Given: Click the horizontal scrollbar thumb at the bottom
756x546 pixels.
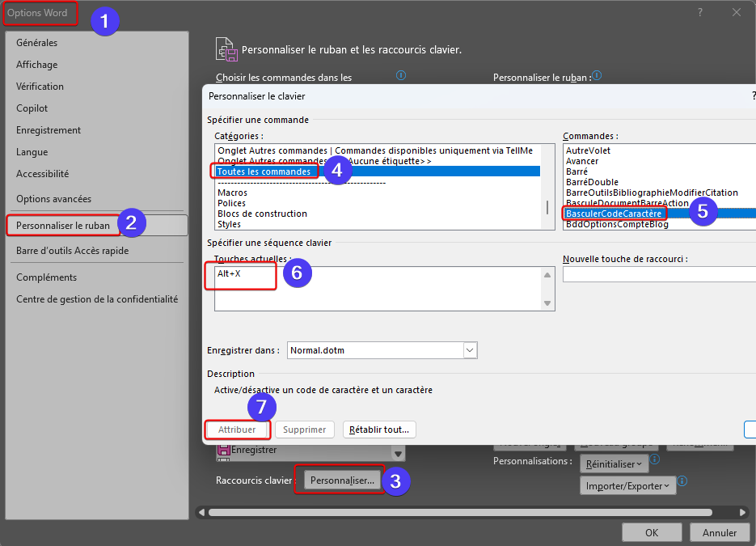Looking at the screenshot, I should [x=460, y=512].
